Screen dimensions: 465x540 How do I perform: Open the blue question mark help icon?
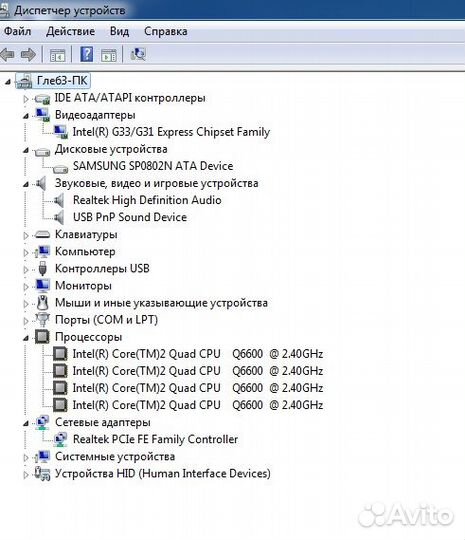coord(86,54)
